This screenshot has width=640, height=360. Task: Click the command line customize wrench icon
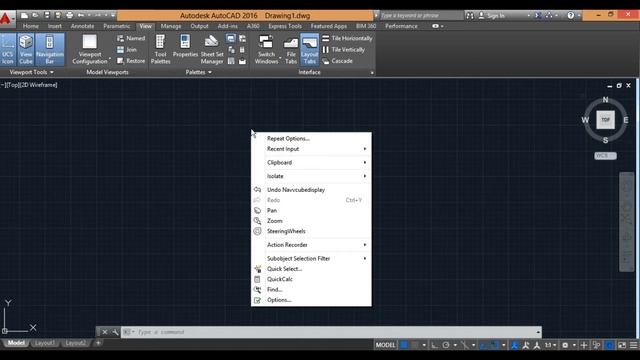pyautogui.click(x=116, y=332)
